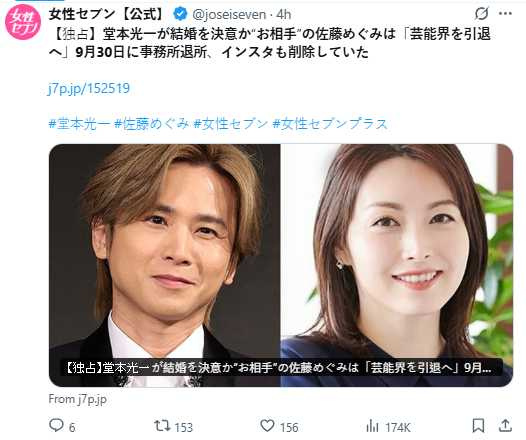Open the article preview card image
The width and height of the screenshot is (526, 440).
[x=281, y=265]
